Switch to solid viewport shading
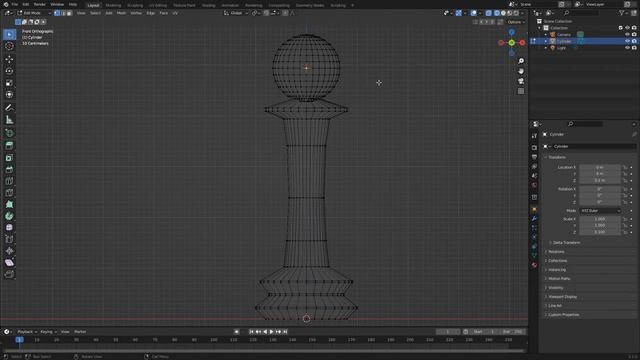The height and width of the screenshot is (360, 640). pos(503,13)
